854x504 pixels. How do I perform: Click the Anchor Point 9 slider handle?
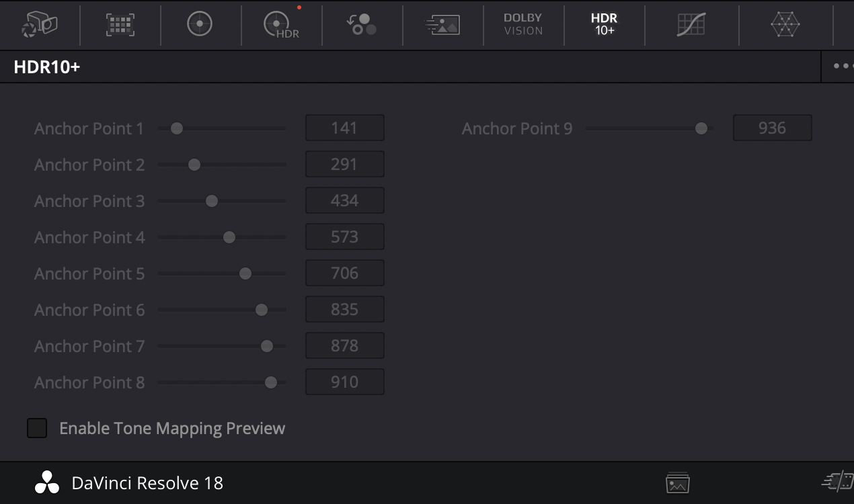point(701,128)
